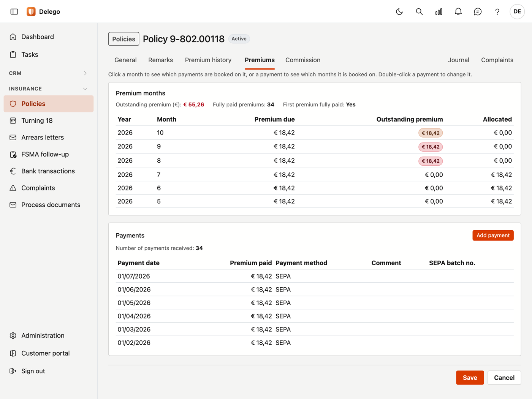Open the search magnifier icon

tap(419, 11)
